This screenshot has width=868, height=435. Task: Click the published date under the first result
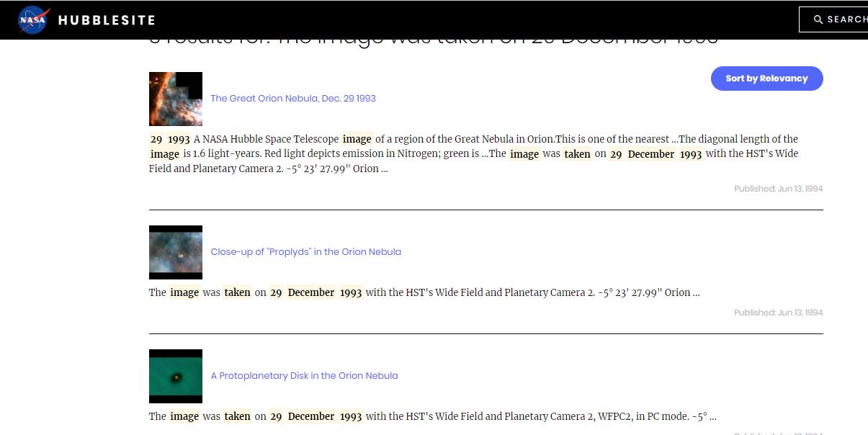[x=778, y=189]
